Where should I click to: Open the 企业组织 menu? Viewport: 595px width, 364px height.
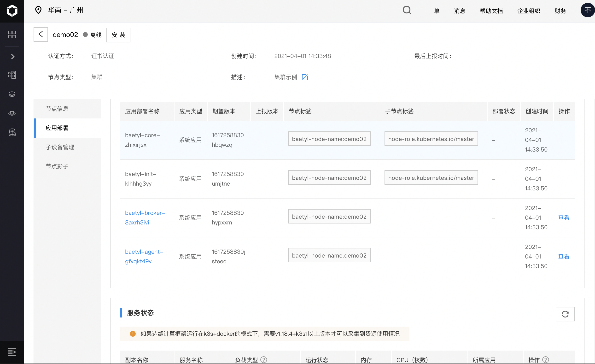point(529,11)
